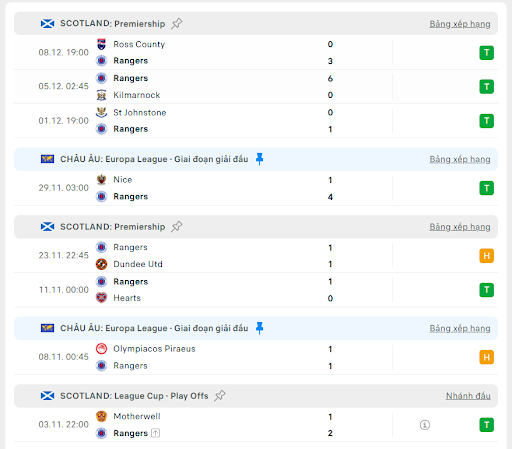The image size is (512, 449).
Task: Click the info icon on Motherwell match
Action: coord(425,425)
